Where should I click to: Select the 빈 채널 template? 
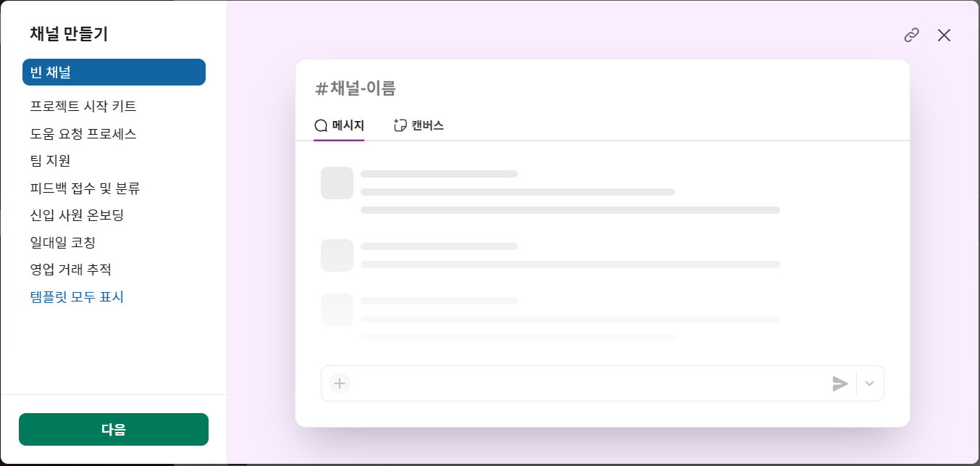[114, 72]
